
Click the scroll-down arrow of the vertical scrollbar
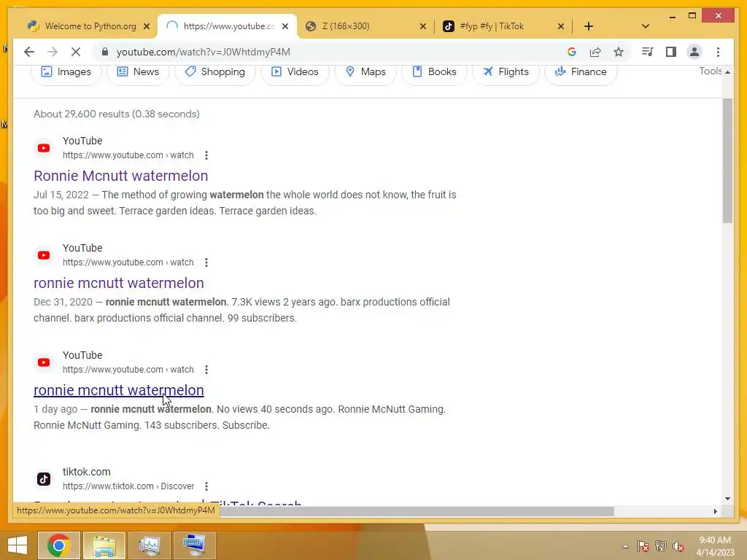(727, 499)
